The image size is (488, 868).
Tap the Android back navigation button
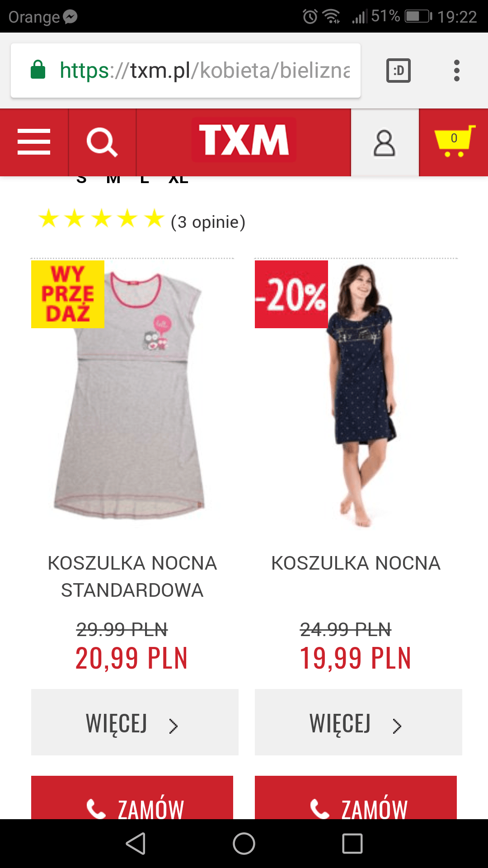click(x=136, y=844)
